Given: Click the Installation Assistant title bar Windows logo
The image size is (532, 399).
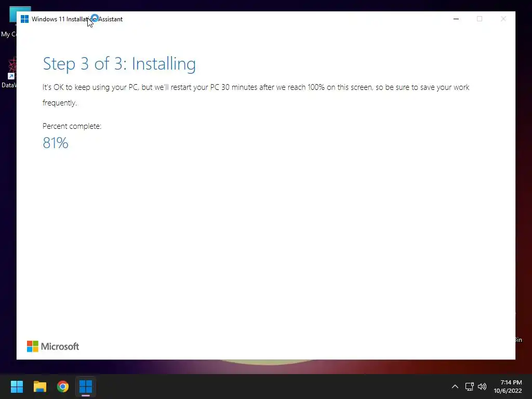Looking at the screenshot, I should point(24,19).
